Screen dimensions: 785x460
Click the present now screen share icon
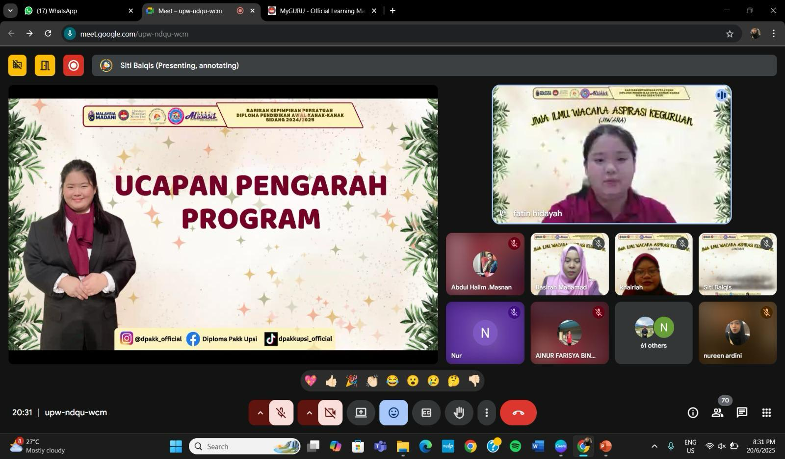pyautogui.click(x=361, y=412)
